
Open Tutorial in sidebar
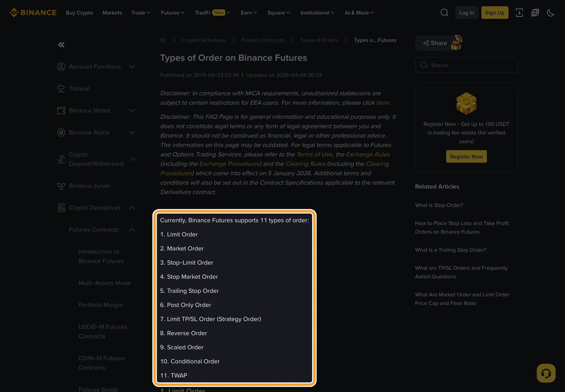[79, 89]
